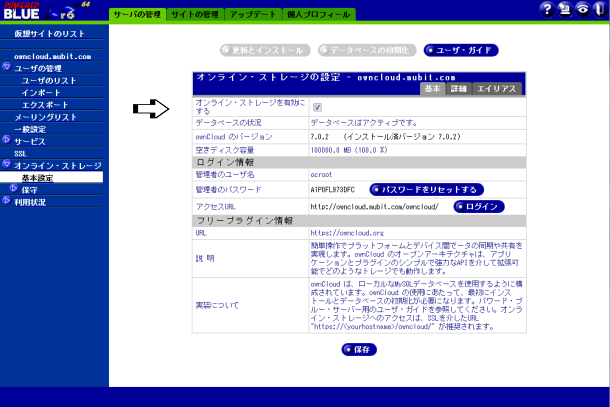Click the eye-shaped icon in top bar

pos(582,9)
